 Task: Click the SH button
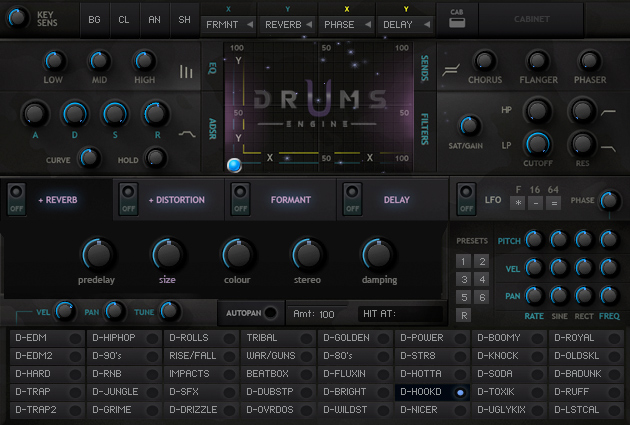184,20
